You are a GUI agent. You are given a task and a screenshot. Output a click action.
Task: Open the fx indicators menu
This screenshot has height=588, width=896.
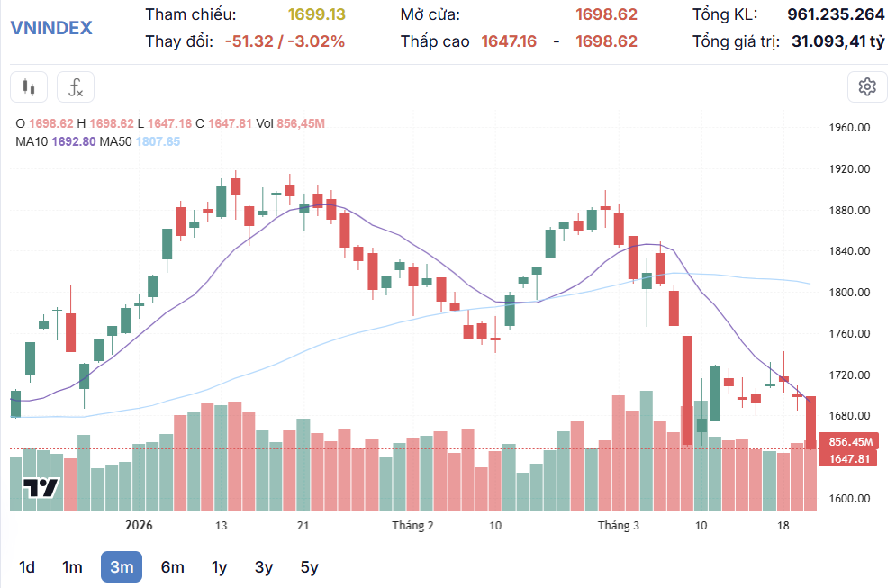[x=76, y=87]
